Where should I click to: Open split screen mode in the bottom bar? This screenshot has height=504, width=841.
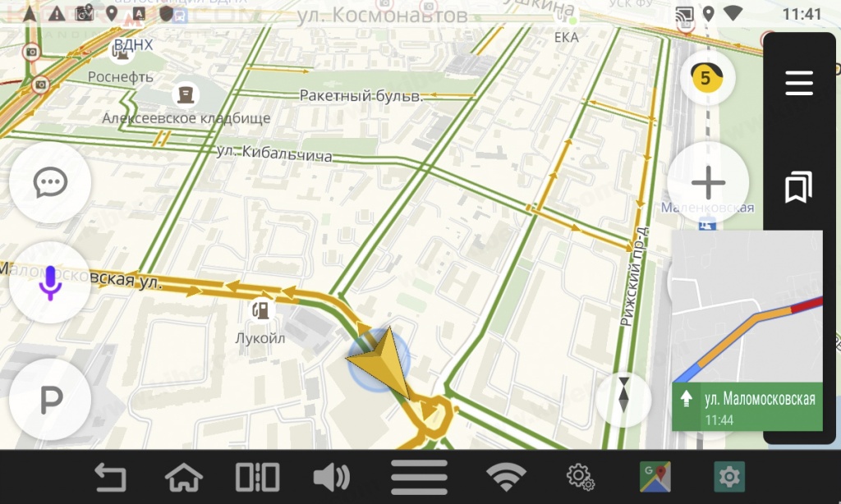[x=257, y=477]
